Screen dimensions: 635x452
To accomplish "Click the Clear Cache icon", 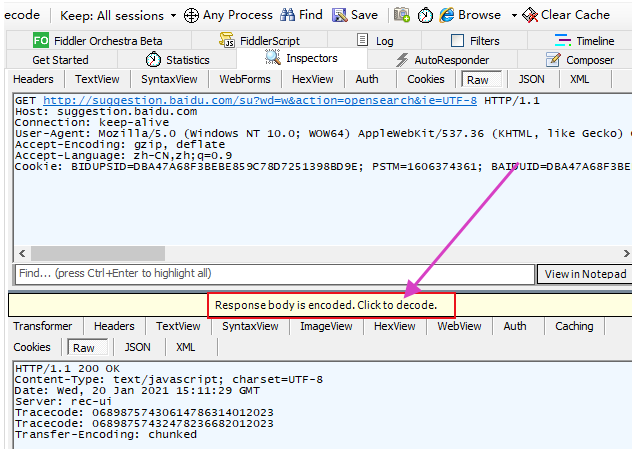I will pos(530,15).
